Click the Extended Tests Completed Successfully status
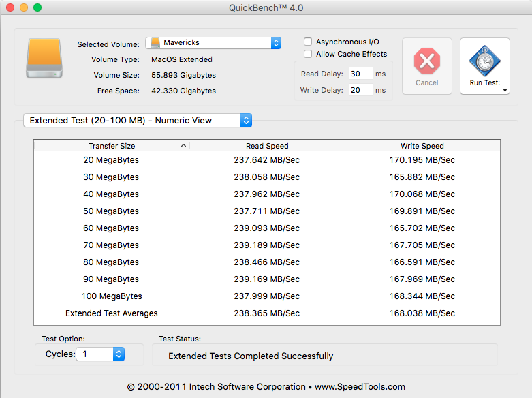The image size is (532, 398). pyautogui.click(x=251, y=356)
